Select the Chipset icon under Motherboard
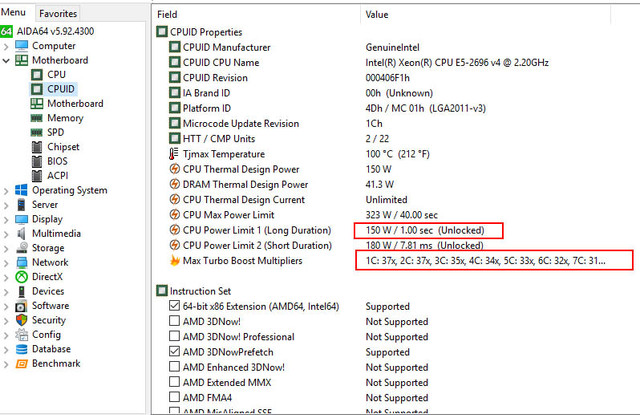Image resolution: width=640 pixels, height=415 pixels. pyautogui.click(x=36, y=147)
